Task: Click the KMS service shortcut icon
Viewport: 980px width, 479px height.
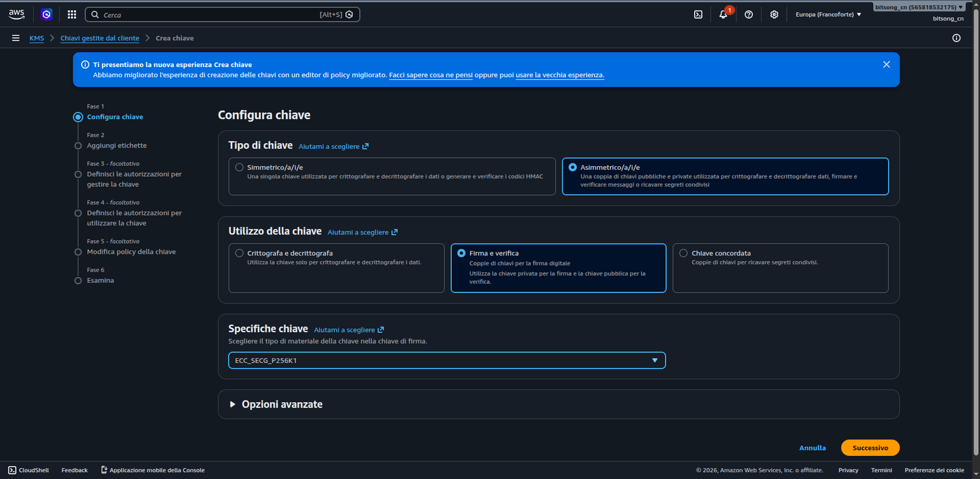Action: (x=47, y=14)
